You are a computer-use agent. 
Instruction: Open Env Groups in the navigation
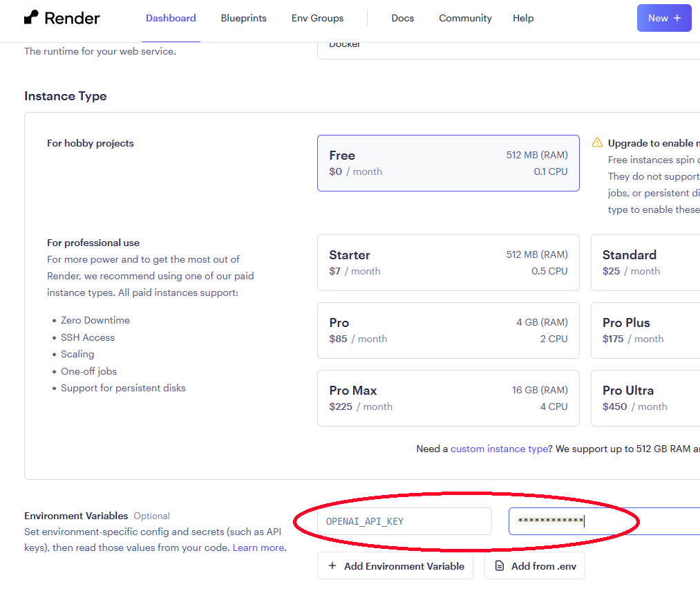click(x=317, y=18)
